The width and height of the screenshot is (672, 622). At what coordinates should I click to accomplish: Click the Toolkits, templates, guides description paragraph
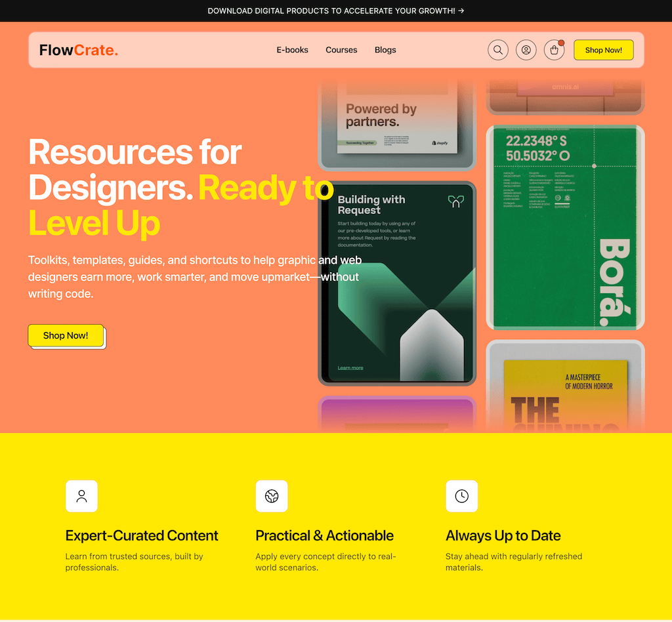(195, 277)
